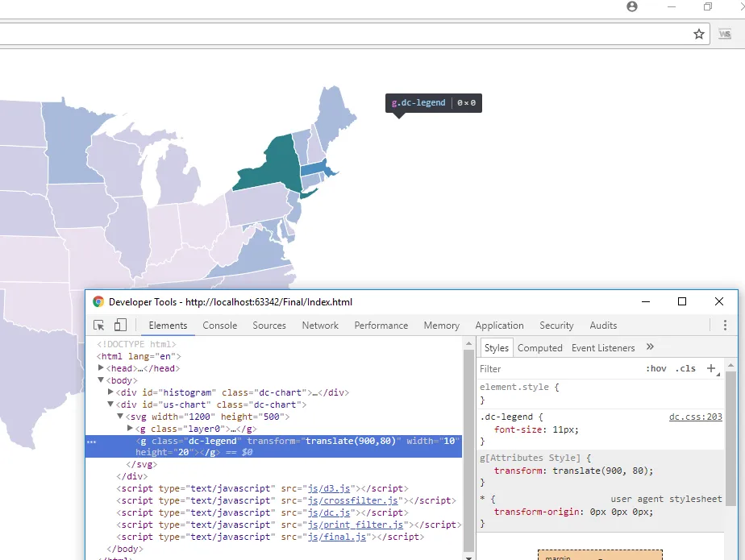This screenshot has width=745, height=560.
Task: Add new style rule plus icon
Action: point(711,368)
